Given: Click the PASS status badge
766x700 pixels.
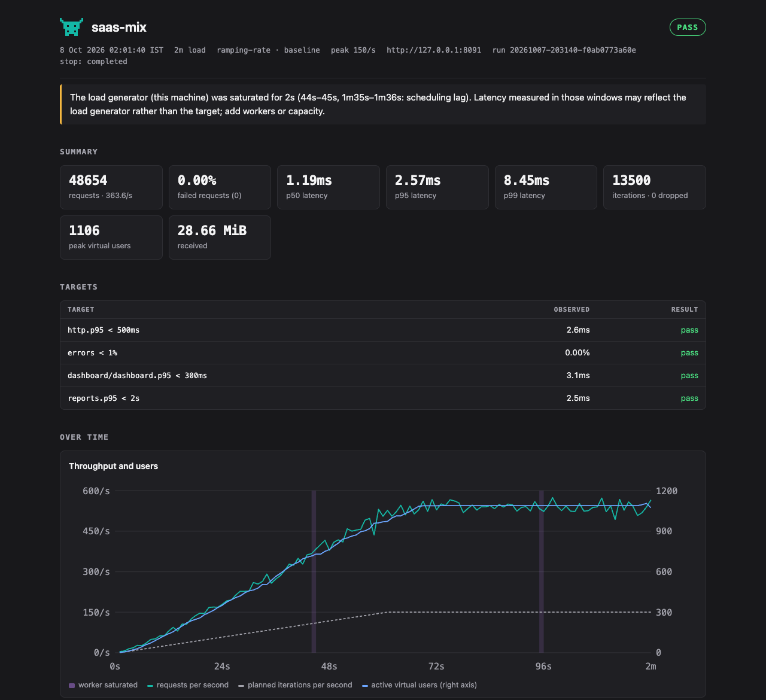Looking at the screenshot, I should pyautogui.click(x=688, y=28).
